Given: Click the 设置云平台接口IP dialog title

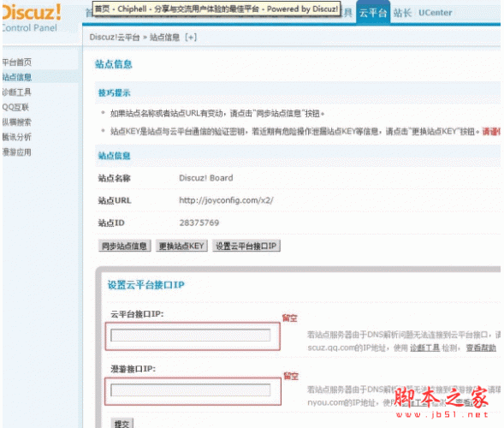Looking at the screenshot, I should pos(146,285).
